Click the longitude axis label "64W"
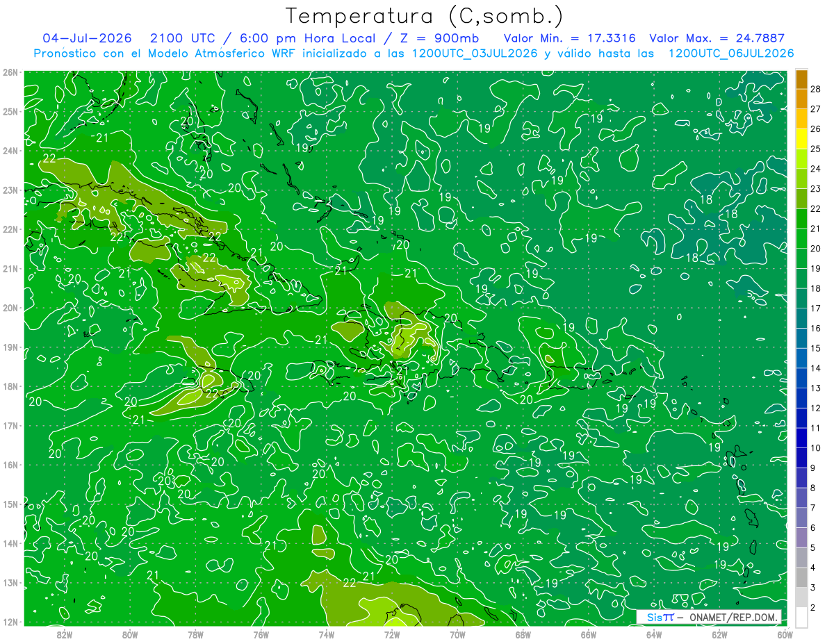 pos(654,634)
